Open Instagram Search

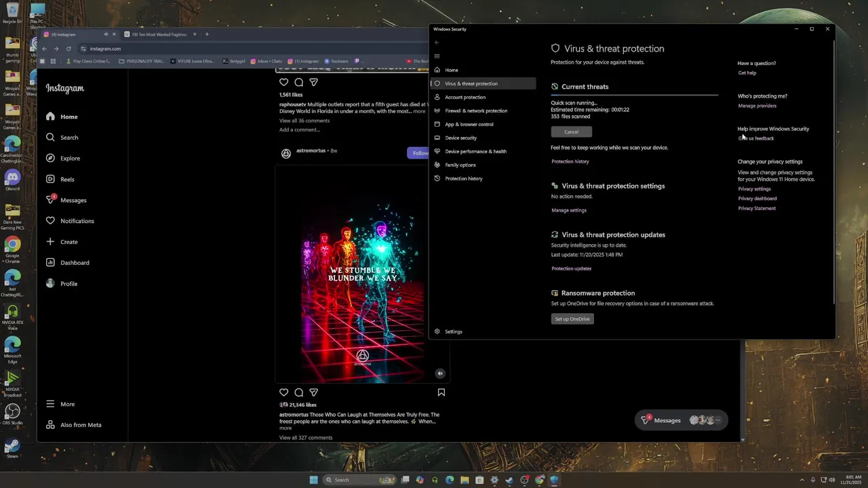[62, 138]
